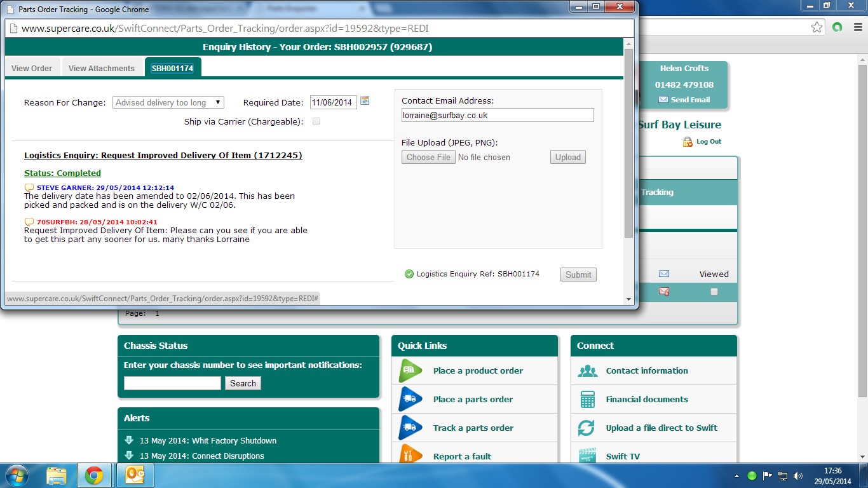Switch to the View Order tab
The image size is (868, 488).
pos(32,68)
